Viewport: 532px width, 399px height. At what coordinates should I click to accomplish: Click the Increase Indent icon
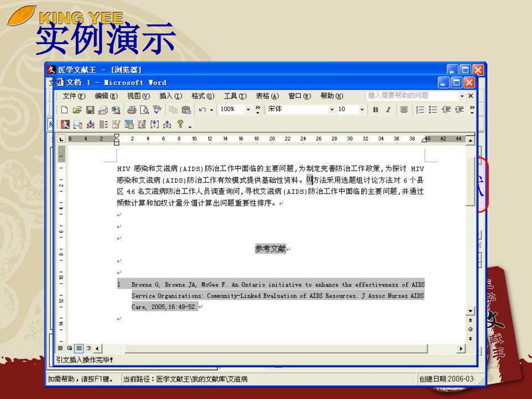[459, 110]
